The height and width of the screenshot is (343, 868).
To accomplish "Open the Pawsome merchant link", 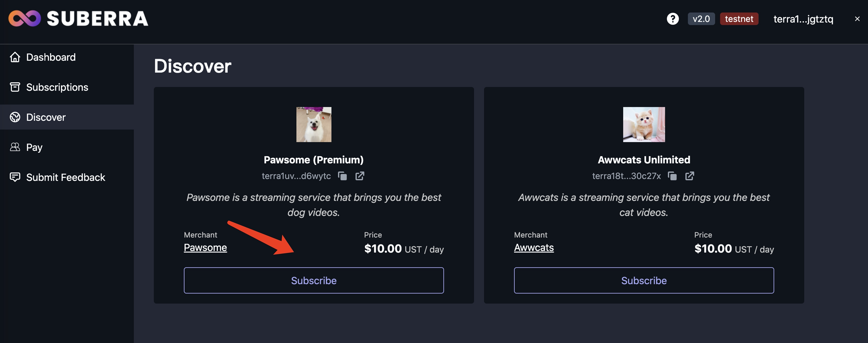I will coord(205,248).
